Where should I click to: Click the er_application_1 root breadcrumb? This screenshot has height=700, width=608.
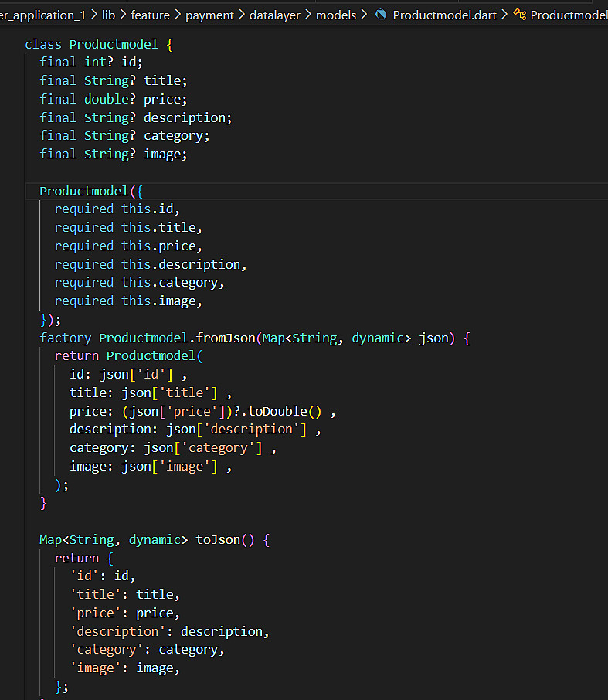coord(42,15)
